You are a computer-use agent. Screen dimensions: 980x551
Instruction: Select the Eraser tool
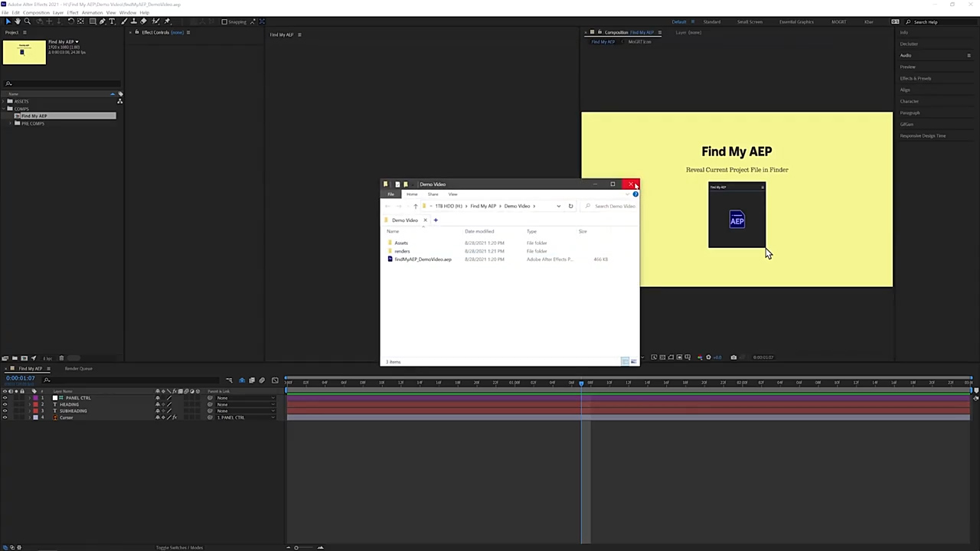click(143, 21)
